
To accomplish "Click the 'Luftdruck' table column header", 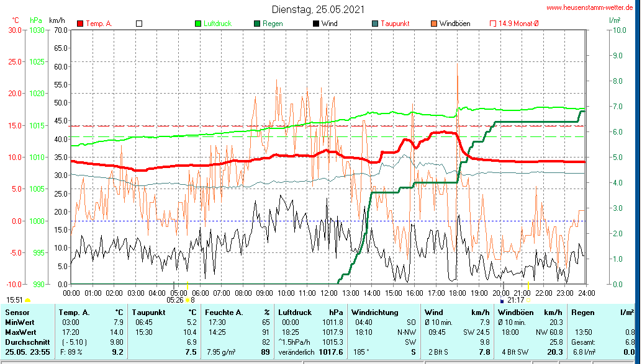I will tap(296, 313).
